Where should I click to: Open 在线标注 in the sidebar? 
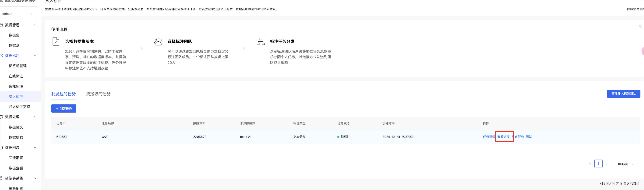click(x=16, y=76)
